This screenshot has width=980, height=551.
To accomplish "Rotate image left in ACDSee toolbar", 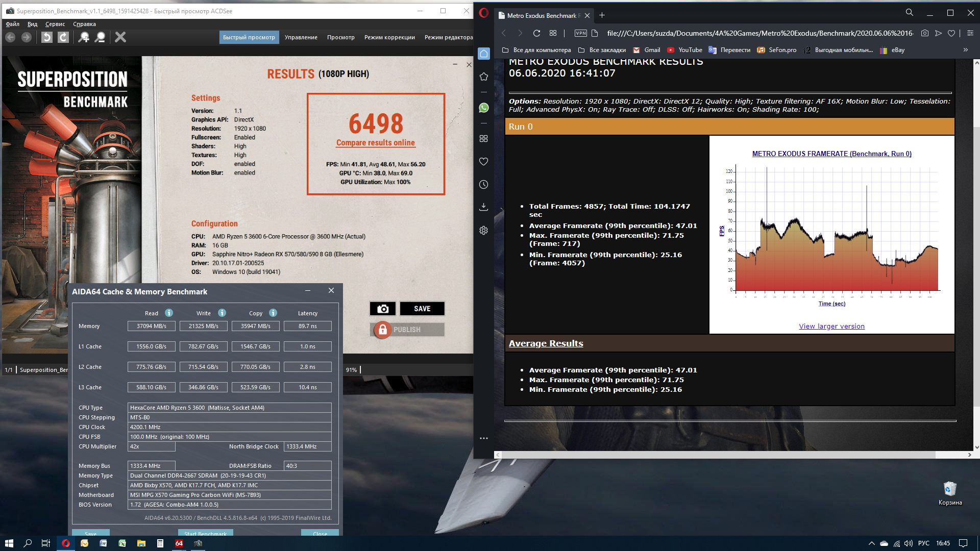I will pyautogui.click(x=46, y=37).
